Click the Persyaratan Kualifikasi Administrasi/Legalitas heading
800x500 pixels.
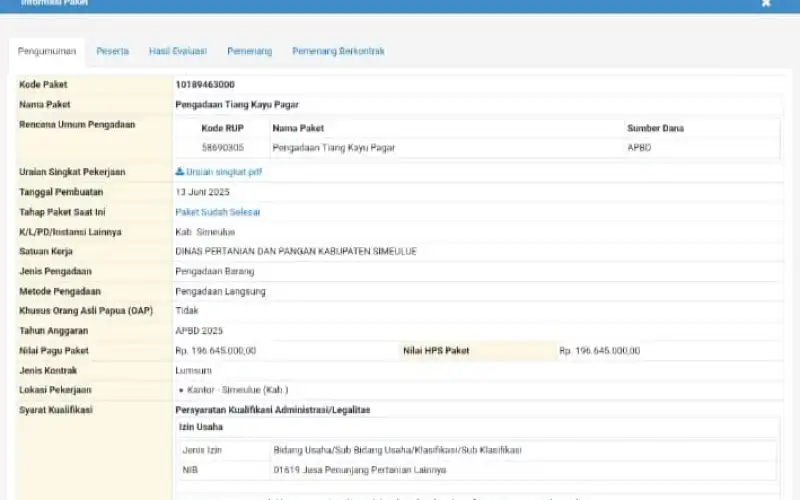click(x=272, y=410)
